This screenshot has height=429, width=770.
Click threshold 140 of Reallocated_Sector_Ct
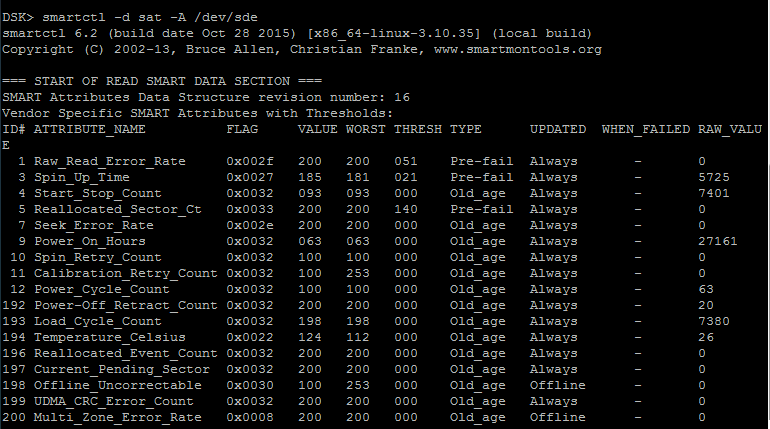click(x=406, y=210)
